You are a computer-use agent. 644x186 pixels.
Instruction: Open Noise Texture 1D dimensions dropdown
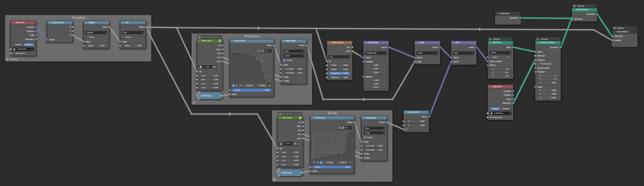click(x=339, y=57)
